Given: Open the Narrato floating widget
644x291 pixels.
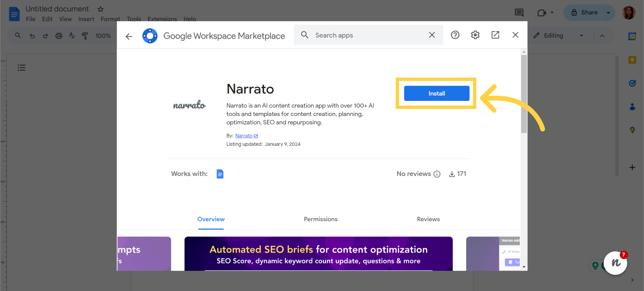Looking at the screenshot, I should point(615,263).
